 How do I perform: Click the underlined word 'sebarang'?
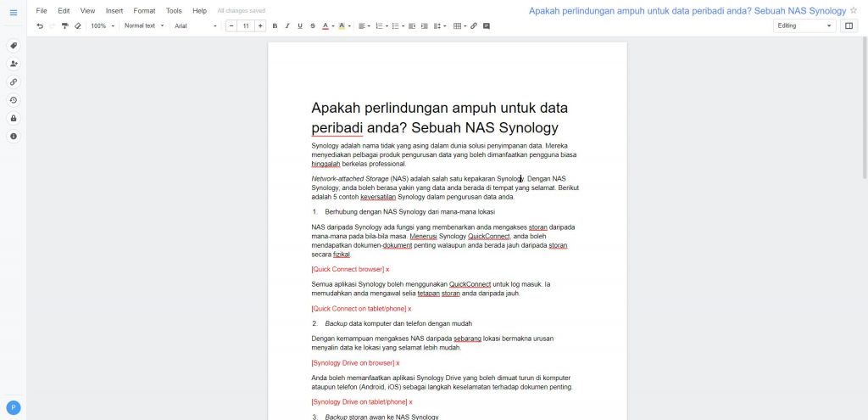[x=467, y=339]
